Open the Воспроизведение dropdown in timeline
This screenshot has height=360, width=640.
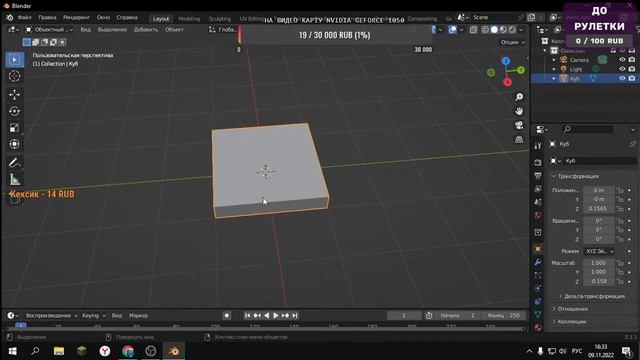(x=51, y=316)
